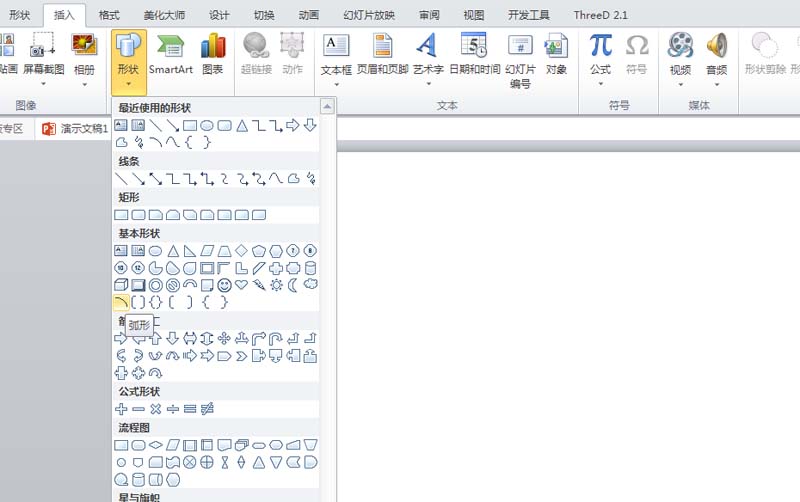Insert an 对象 object

(556, 55)
